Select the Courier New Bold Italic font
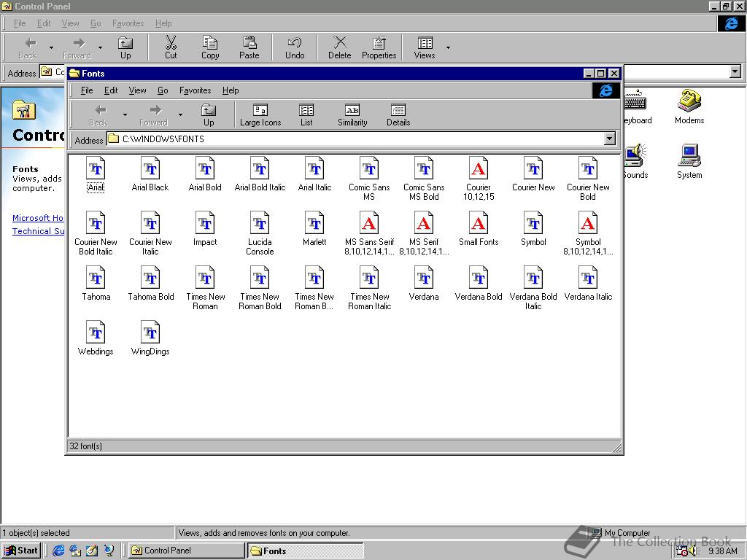Viewport: 747px width, 560px height. tap(96, 234)
